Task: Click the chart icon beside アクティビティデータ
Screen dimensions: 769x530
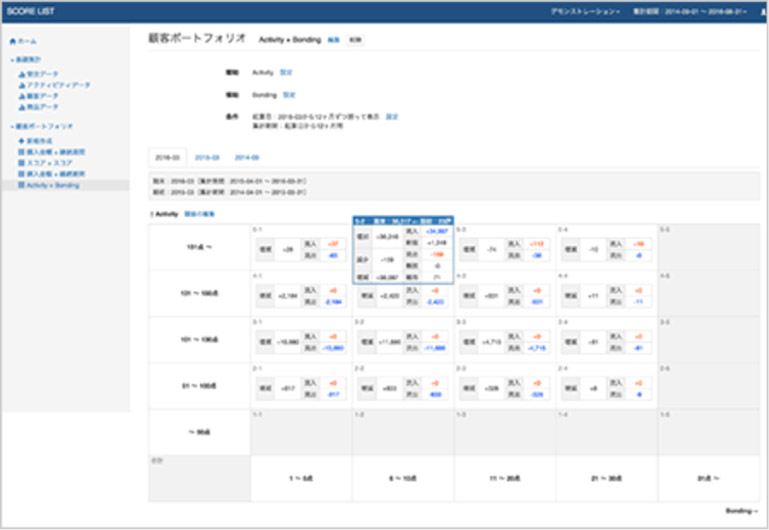Action: 21,86
